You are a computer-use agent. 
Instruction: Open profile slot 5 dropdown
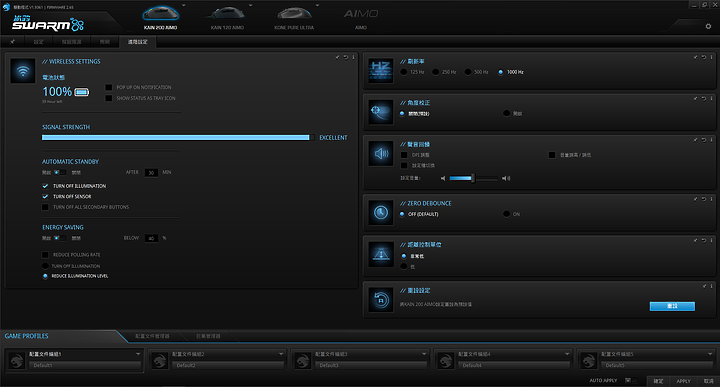pyautogui.click(x=710, y=354)
